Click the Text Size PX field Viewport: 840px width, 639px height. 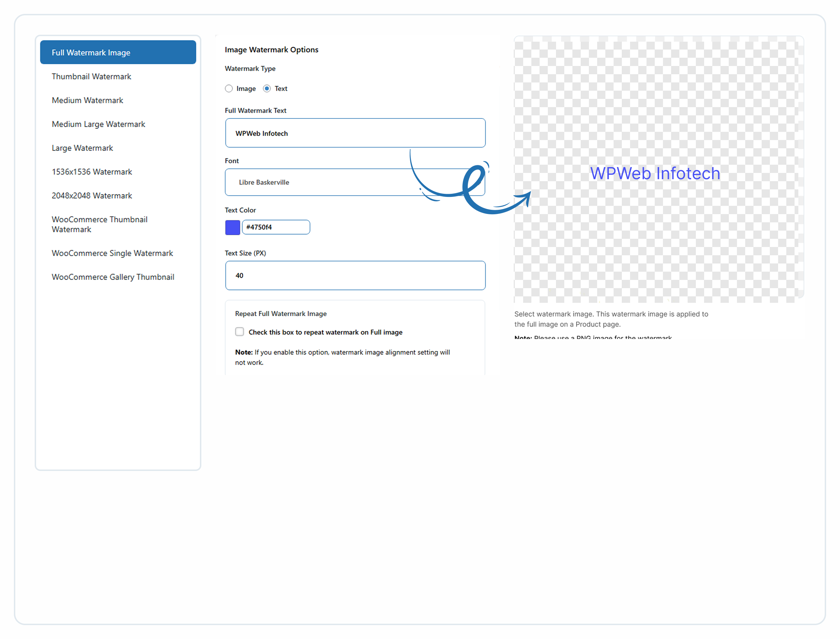(355, 275)
